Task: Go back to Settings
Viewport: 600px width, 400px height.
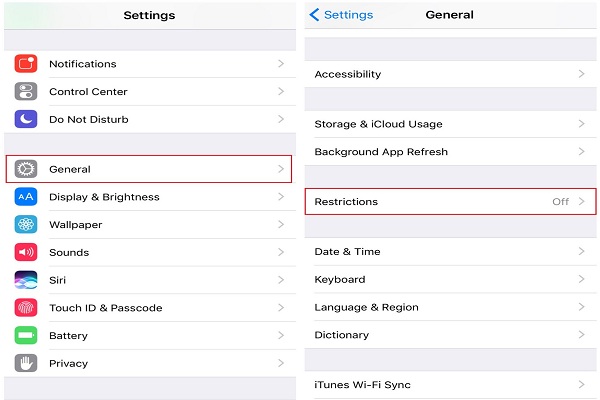Action: [x=341, y=15]
